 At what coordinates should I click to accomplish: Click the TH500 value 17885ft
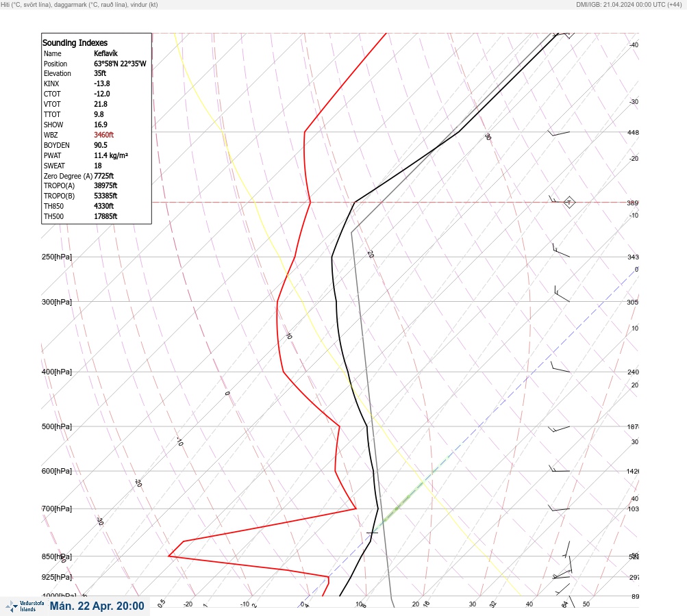(105, 216)
